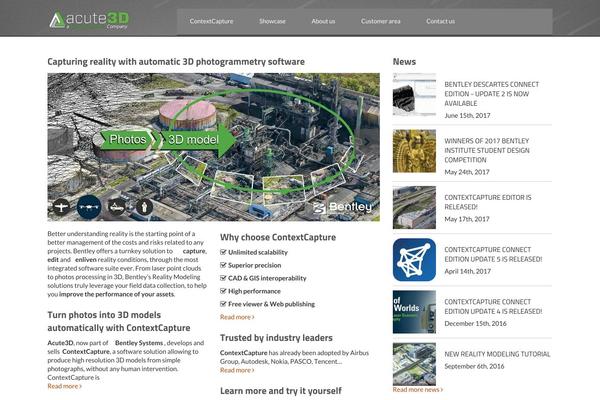Click the News section heading
Image resolution: width=600 pixels, height=400 pixels.
coord(404,62)
